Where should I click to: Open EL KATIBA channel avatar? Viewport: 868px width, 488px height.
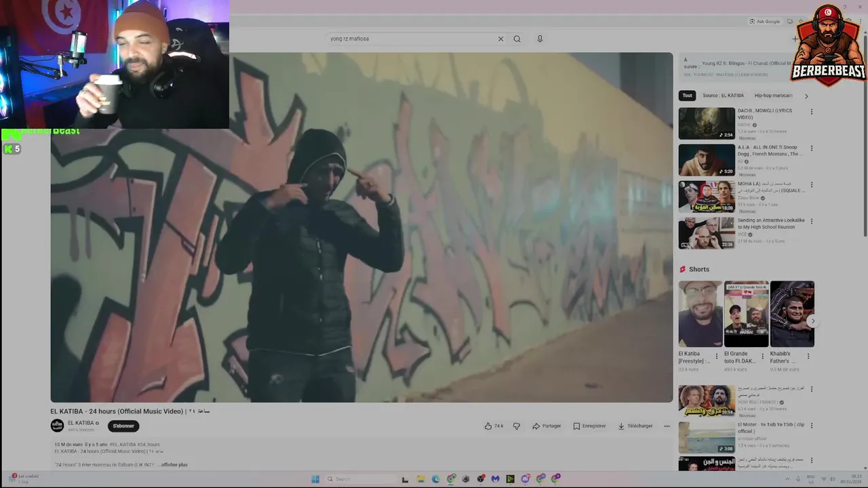(57, 426)
